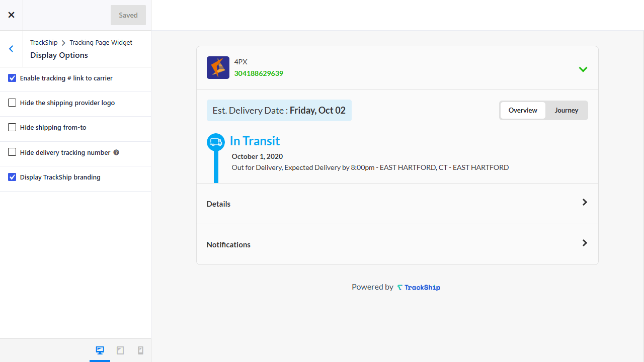Open tracking number 304188629639 link

(x=259, y=73)
